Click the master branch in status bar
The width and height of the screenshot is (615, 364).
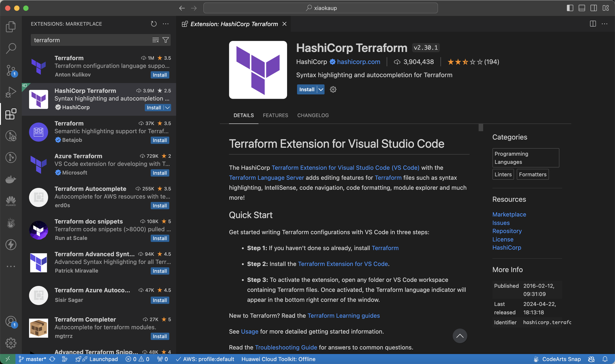pyautogui.click(x=32, y=359)
